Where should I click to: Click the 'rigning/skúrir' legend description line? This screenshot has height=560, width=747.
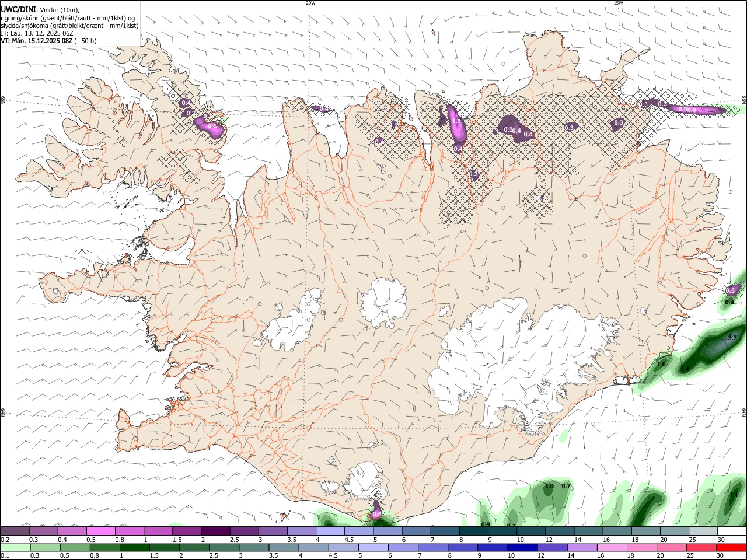coord(68,17)
